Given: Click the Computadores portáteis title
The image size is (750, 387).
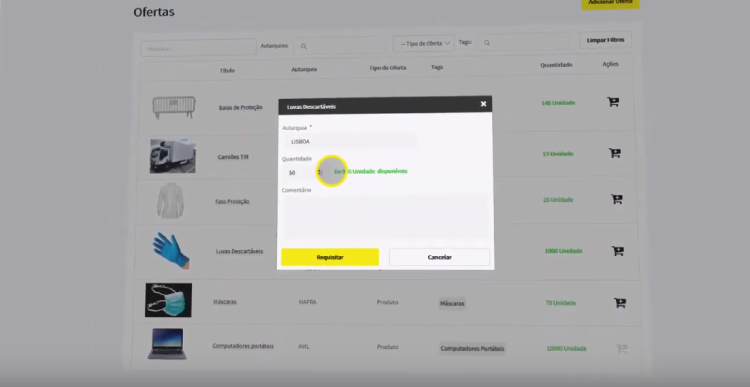Looking at the screenshot, I should 243,346.
